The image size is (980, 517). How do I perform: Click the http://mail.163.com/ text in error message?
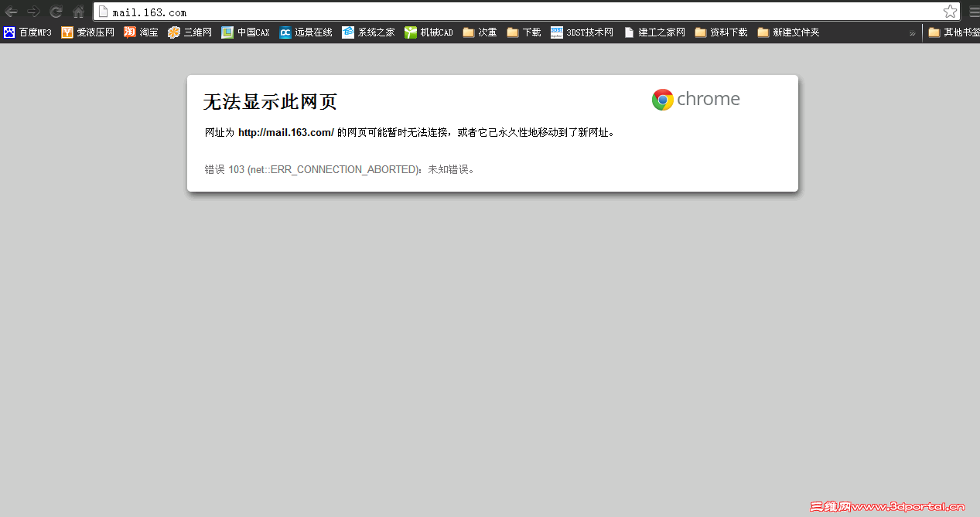pos(285,132)
